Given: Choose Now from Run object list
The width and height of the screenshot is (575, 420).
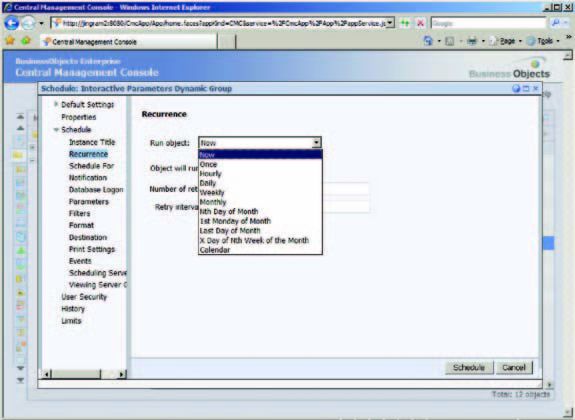Looking at the screenshot, I should (x=260, y=155).
